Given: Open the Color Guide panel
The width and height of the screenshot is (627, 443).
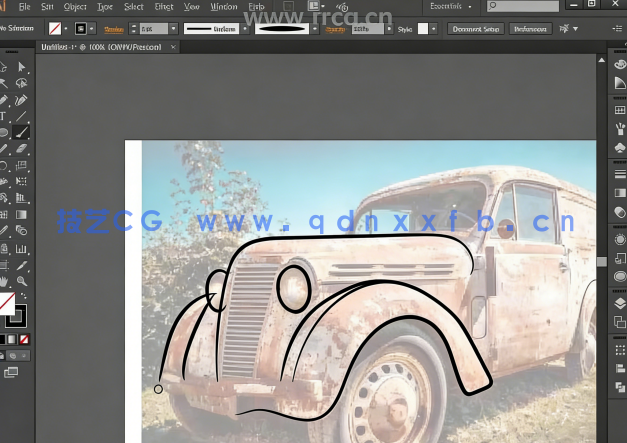Looking at the screenshot, I should coord(619,83).
